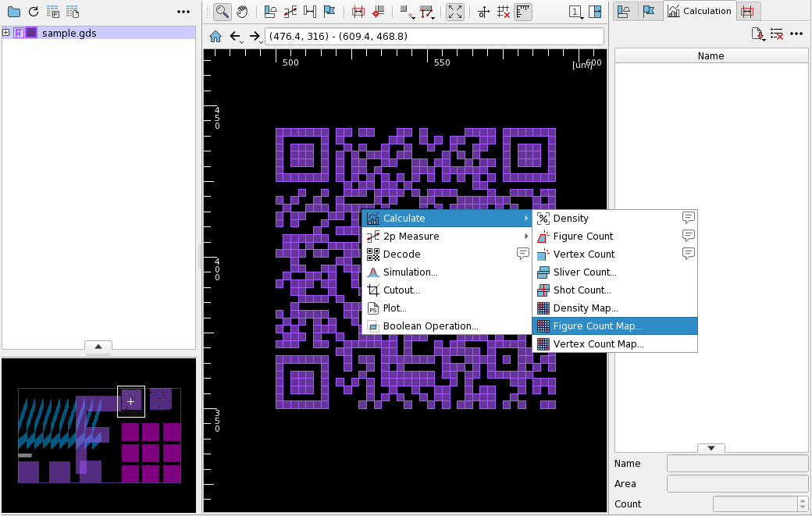The width and height of the screenshot is (812, 516).
Task: Toggle fit-to-view expand arrows button
Action: pos(455,12)
